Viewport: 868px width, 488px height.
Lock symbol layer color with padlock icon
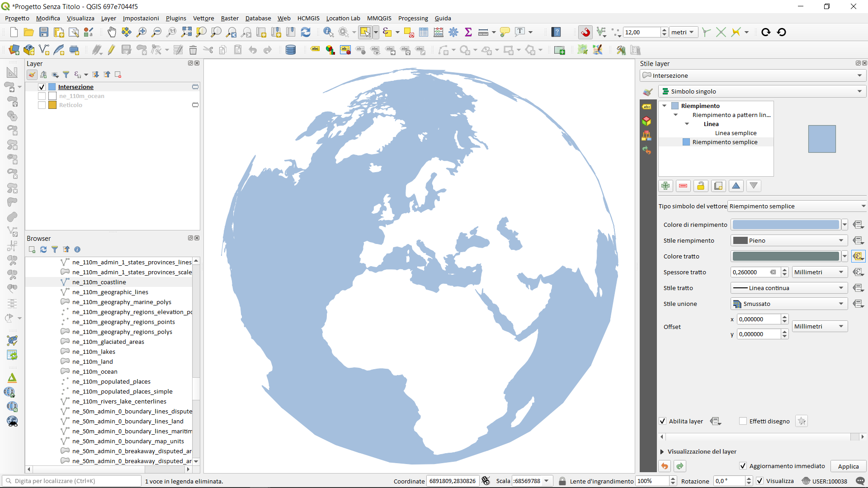pos(701,186)
